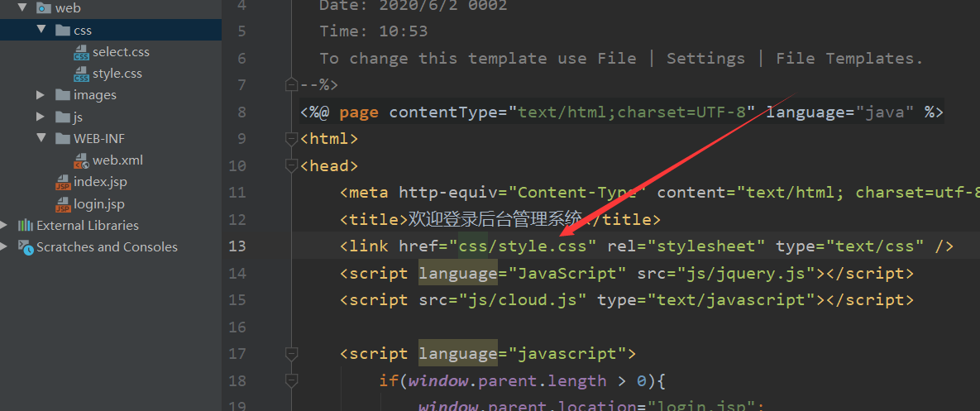The width and height of the screenshot is (980, 411).
Task: Click the web.xml file icon
Action: tap(81, 160)
